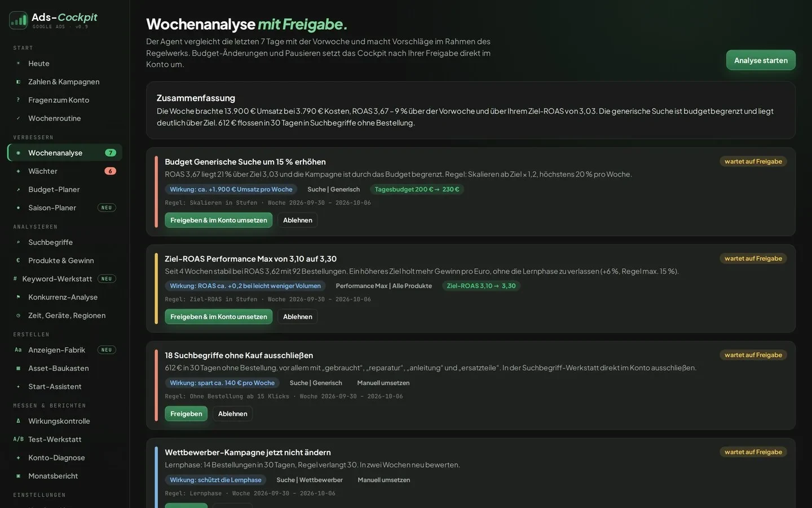The width and height of the screenshot is (812, 508).
Task: Click the 'Wirkung: schützt die Lernphase' tag
Action: click(x=215, y=480)
